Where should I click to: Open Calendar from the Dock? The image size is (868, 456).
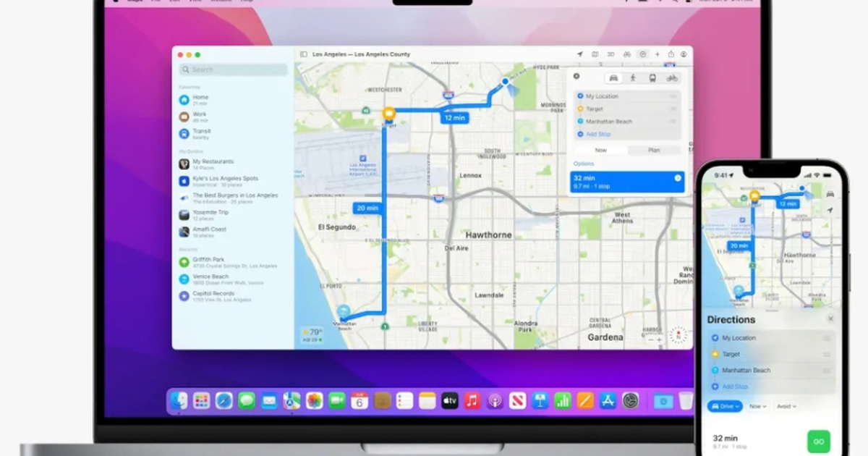pos(359,400)
